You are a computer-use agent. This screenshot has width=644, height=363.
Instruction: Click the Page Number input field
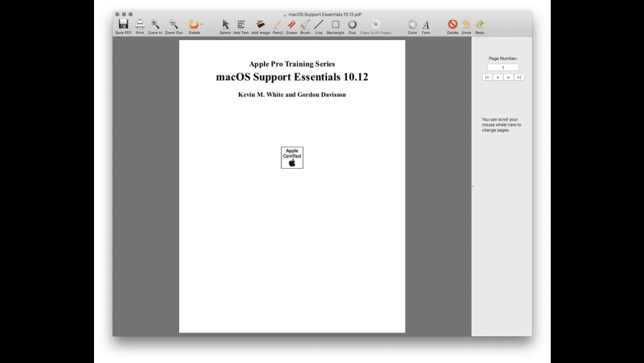[x=503, y=67]
